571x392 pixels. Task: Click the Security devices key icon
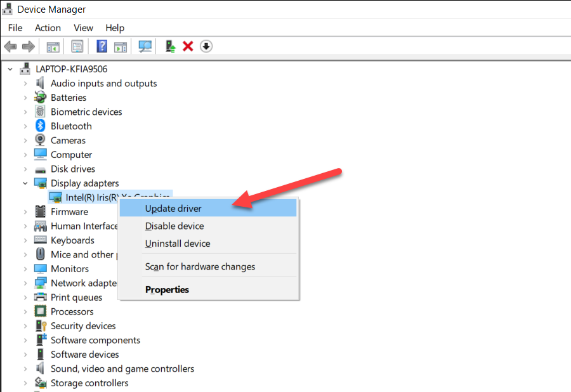tap(41, 325)
